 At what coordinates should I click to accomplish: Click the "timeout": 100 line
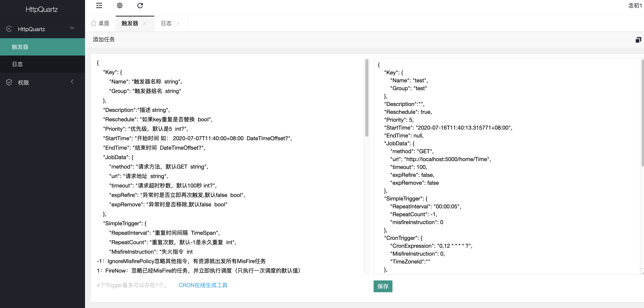pyautogui.click(x=408, y=167)
